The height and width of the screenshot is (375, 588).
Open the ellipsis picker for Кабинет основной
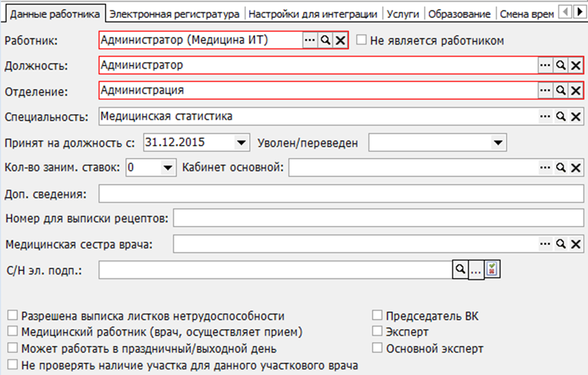(545, 167)
